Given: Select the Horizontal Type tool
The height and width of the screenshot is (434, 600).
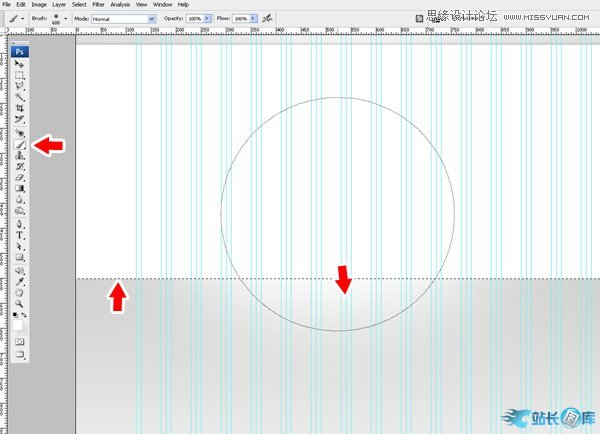Looking at the screenshot, I should pyautogui.click(x=20, y=235).
